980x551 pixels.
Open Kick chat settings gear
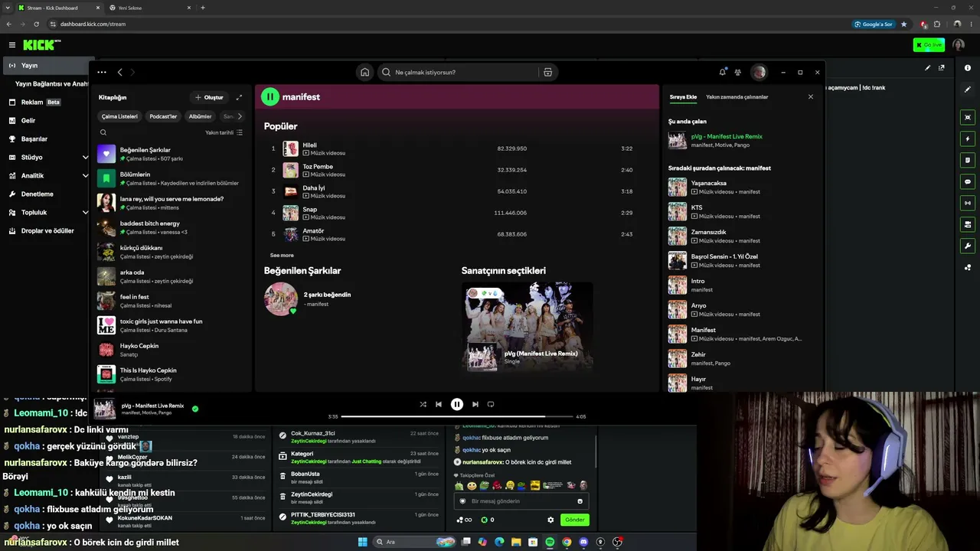click(550, 520)
